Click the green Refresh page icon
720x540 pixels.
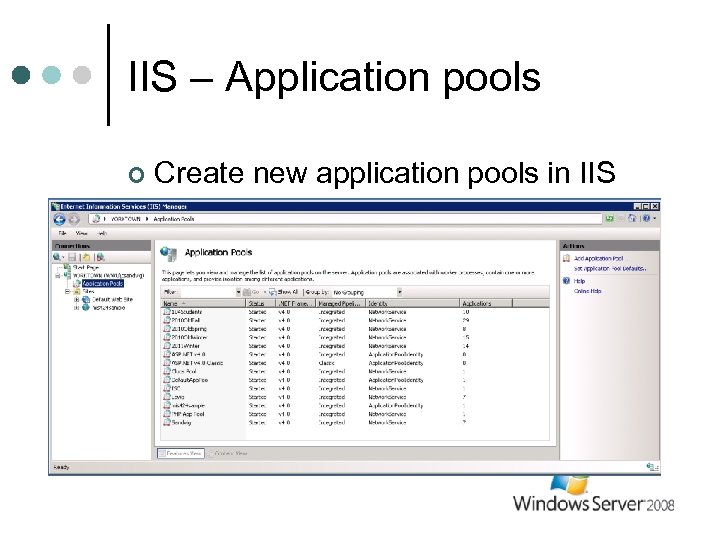(609, 219)
